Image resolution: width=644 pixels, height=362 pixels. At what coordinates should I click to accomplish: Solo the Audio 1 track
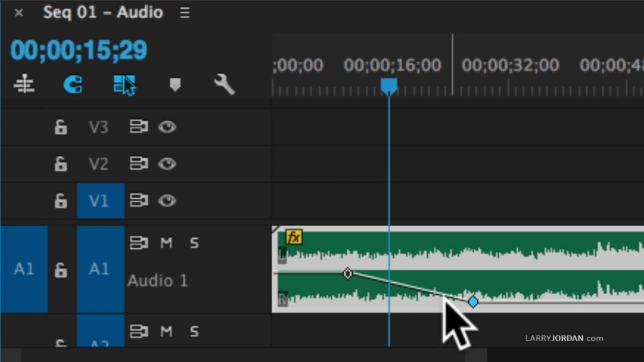194,243
